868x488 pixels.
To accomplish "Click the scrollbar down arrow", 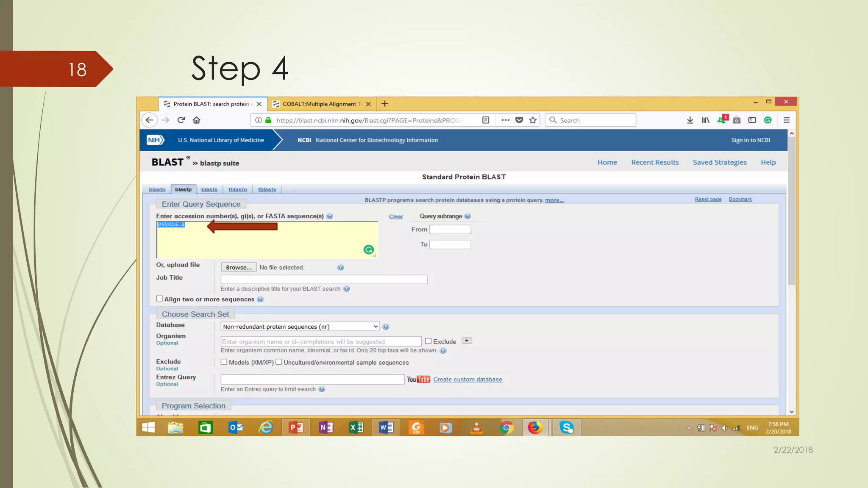I will 791,412.
